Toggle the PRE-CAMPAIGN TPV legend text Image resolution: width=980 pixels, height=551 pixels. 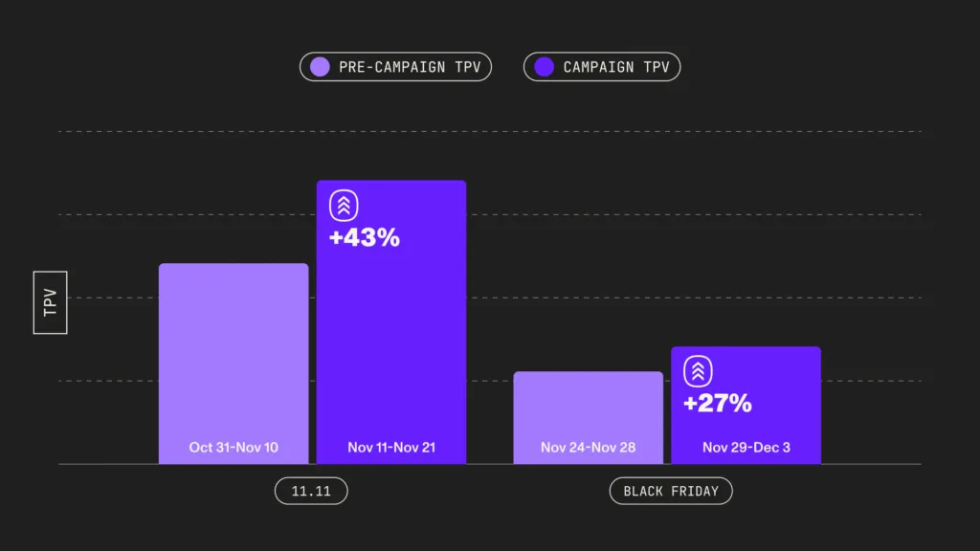[x=409, y=67]
